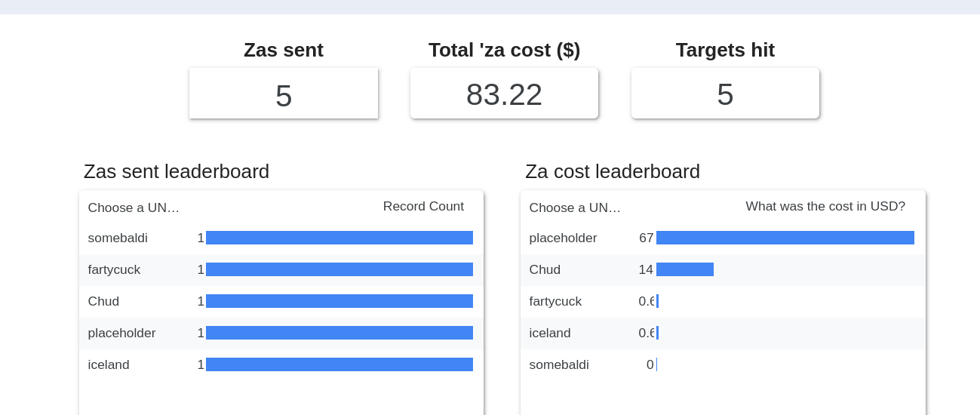Select iceland name in Zas sent leaderboard
Viewport: 980px width, 415px height.
[109, 365]
